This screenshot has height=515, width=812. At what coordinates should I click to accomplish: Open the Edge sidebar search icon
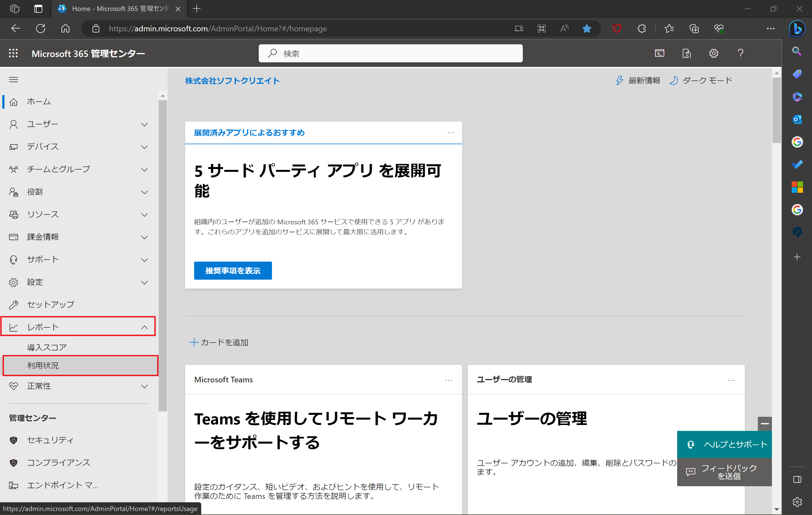coord(796,51)
